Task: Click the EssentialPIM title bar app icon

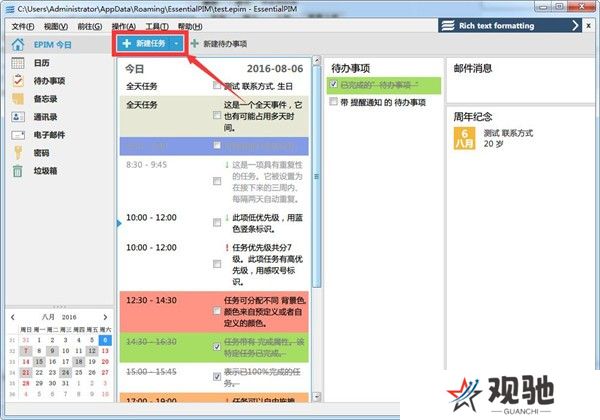Action: tap(10, 9)
